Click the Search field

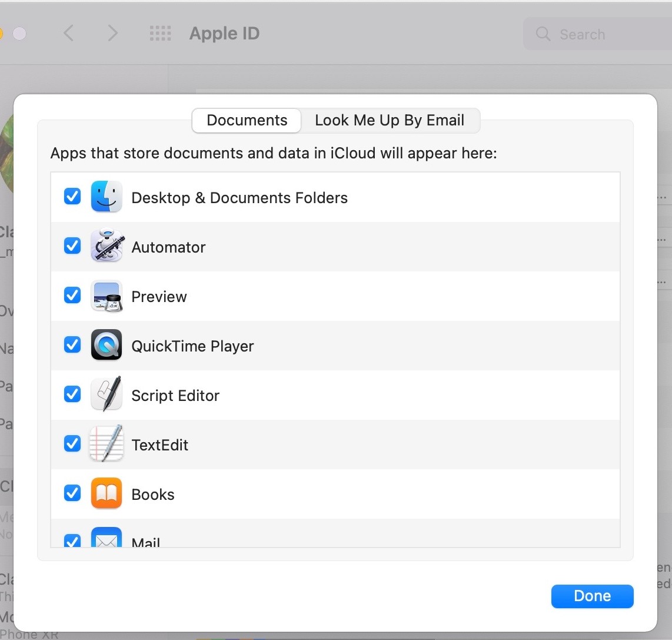[x=597, y=34]
